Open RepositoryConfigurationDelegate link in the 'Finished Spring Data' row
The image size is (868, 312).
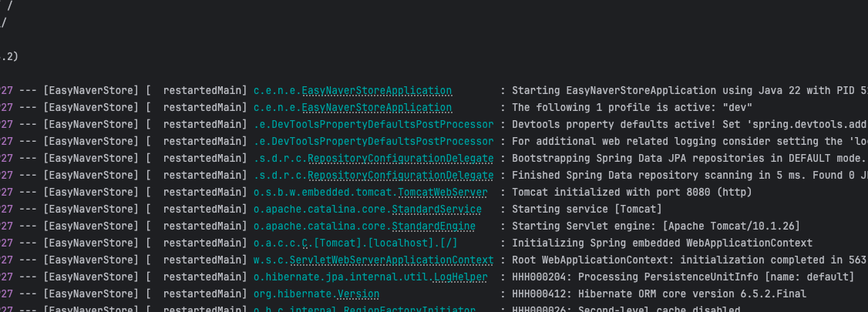pyautogui.click(x=400, y=176)
